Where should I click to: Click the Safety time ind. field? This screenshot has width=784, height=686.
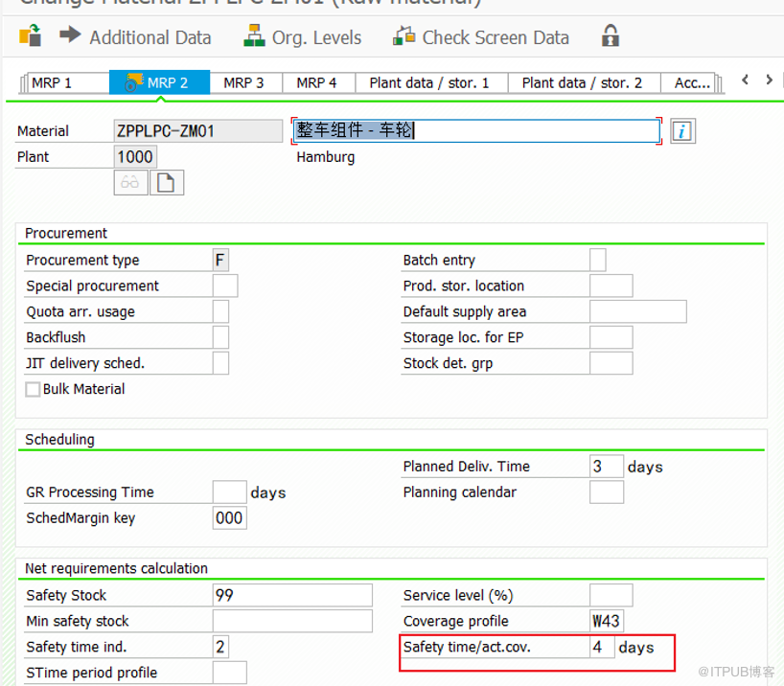tap(220, 647)
